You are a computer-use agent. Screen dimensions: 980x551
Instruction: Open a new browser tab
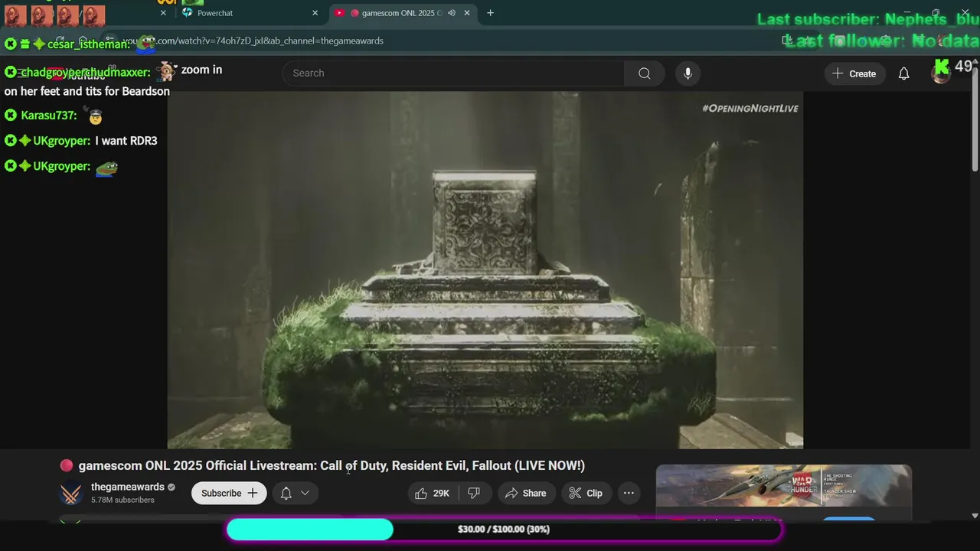(x=490, y=13)
